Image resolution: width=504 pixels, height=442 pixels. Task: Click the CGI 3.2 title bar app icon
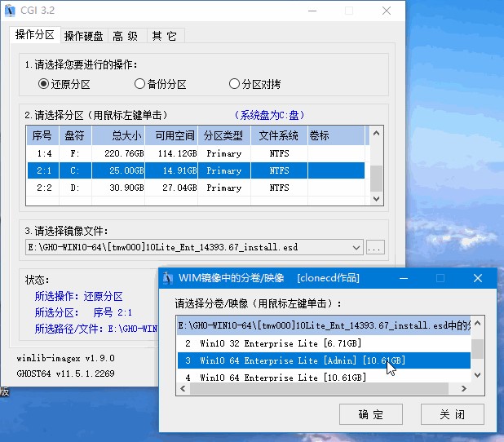[11, 11]
